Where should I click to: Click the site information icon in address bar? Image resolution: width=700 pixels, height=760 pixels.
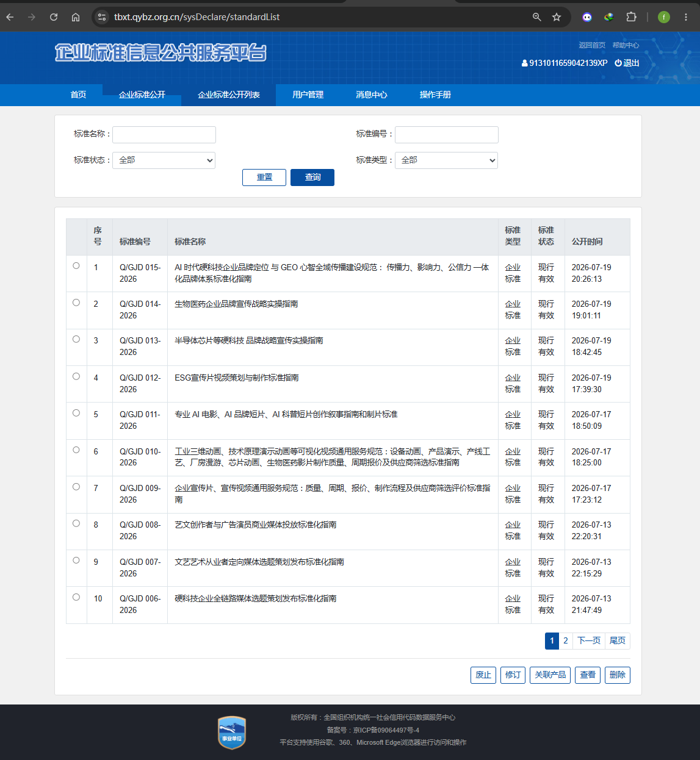(x=102, y=17)
